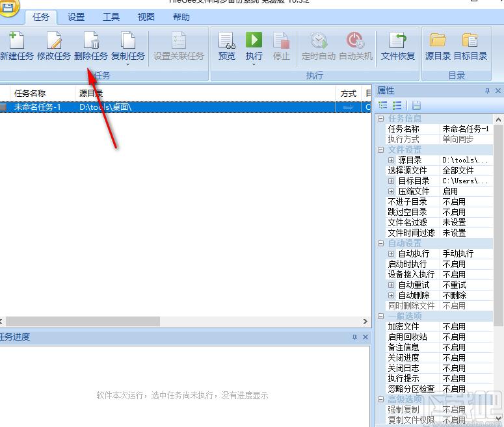The image size is (504, 427).
Task: Expand the 目标目录 property row
Action: tap(391, 181)
